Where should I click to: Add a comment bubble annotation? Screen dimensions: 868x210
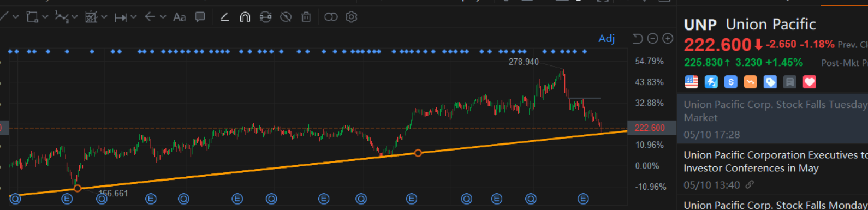click(200, 17)
